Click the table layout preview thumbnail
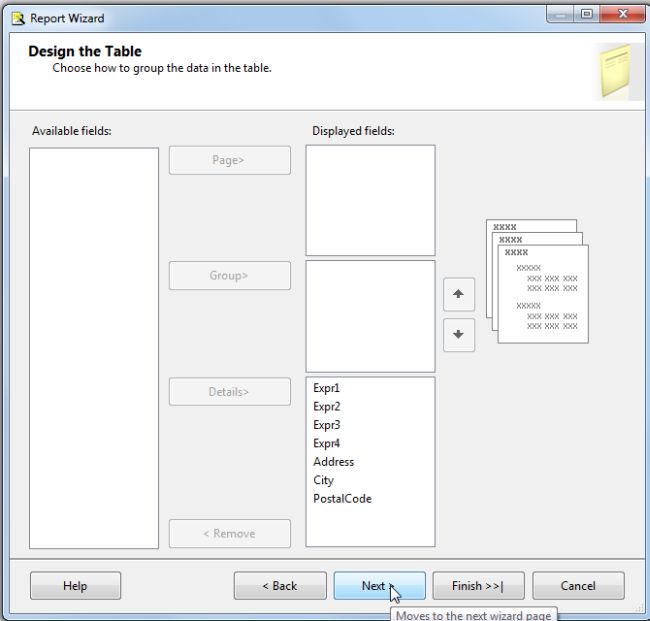Screen dimensions: 650x621 (537, 281)
